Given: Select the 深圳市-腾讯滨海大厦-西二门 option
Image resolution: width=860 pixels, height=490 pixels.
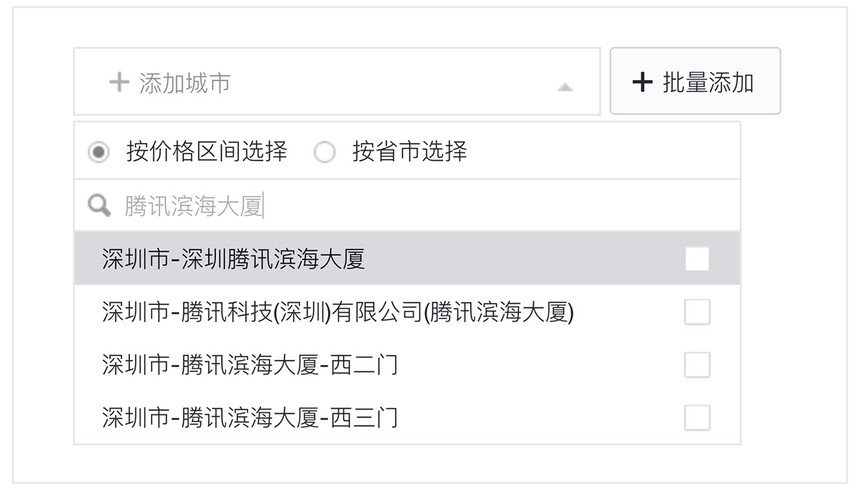Looking at the screenshot, I should tap(407, 364).
